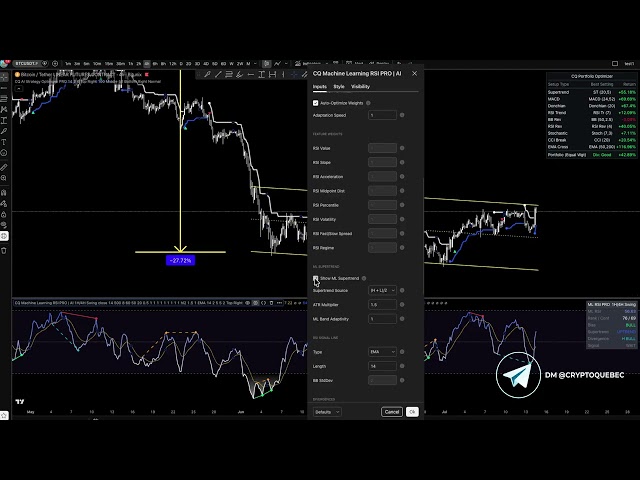Select the zoom in tool in sidebar
This screenshot has width=640, height=480.
4,178
